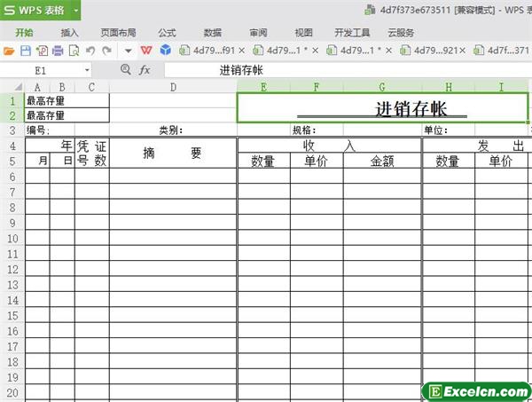
Task: Open the 视图 ribbon tab
Action: pyautogui.click(x=303, y=33)
